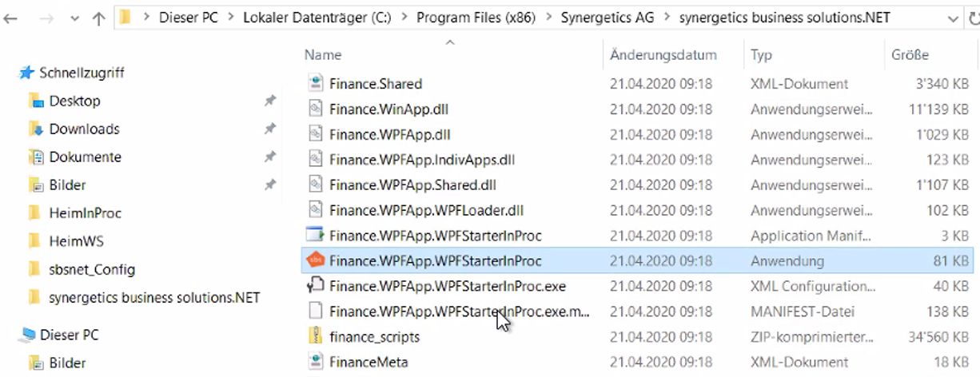The width and height of the screenshot is (980, 377).
Task: Click the finance_scripts ZIP folder icon
Action: (316, 337)
